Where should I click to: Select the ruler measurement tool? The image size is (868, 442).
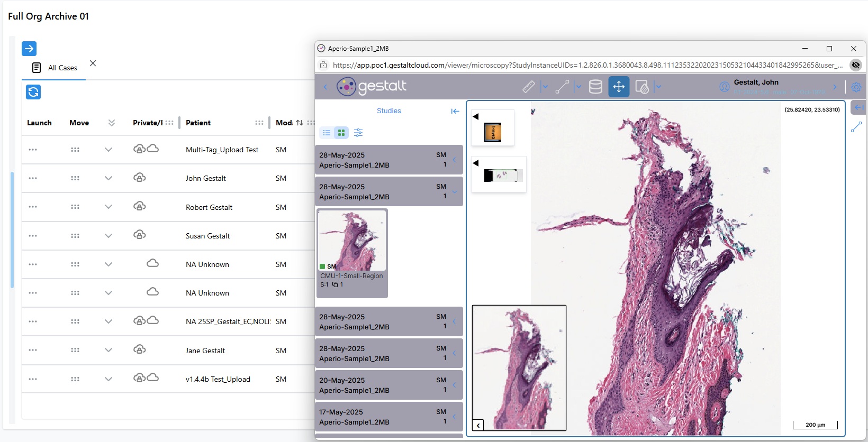click(528, 87)
